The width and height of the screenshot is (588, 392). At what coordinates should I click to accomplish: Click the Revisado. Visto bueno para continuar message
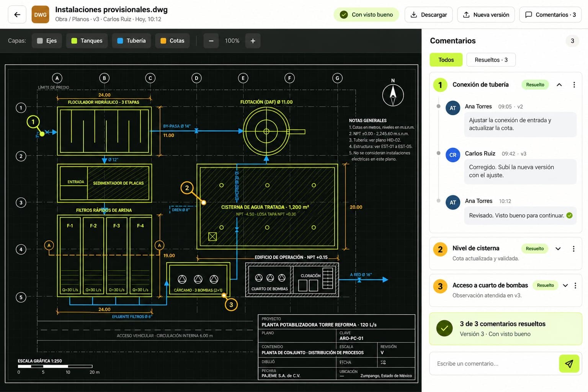520,216
